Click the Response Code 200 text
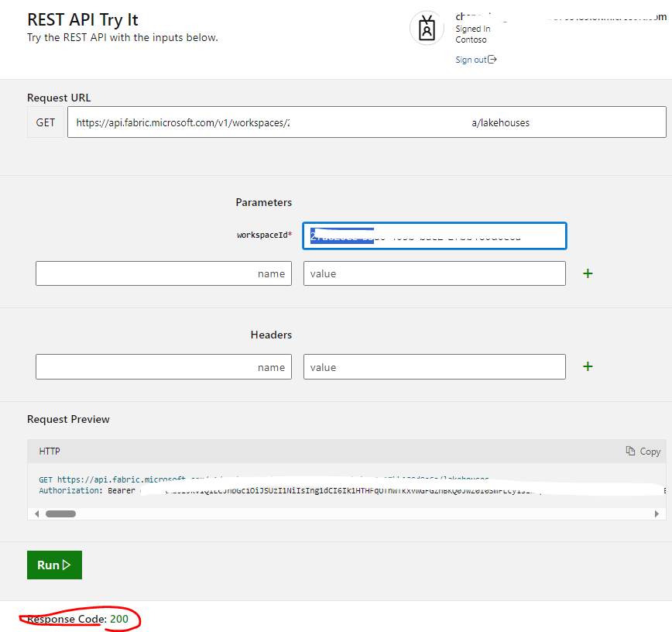 tap(77, 619)
